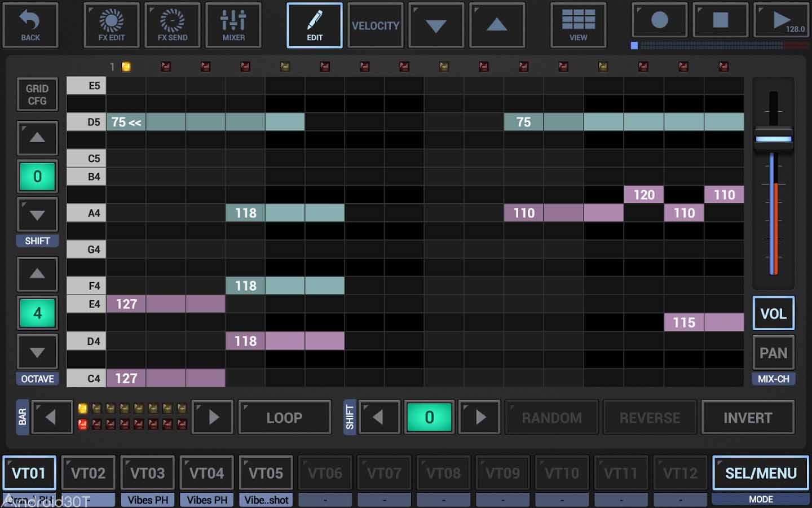Image resolution: width=812 pixels, height=508 pixels.
Task: Open the MIXER panel
Action: tap(233, 25)
